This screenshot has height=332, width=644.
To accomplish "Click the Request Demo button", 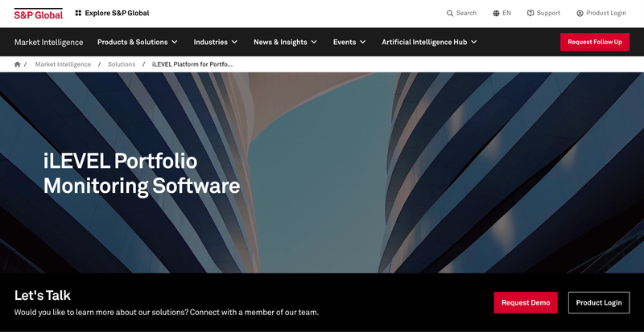I will [x=526, y=302].
